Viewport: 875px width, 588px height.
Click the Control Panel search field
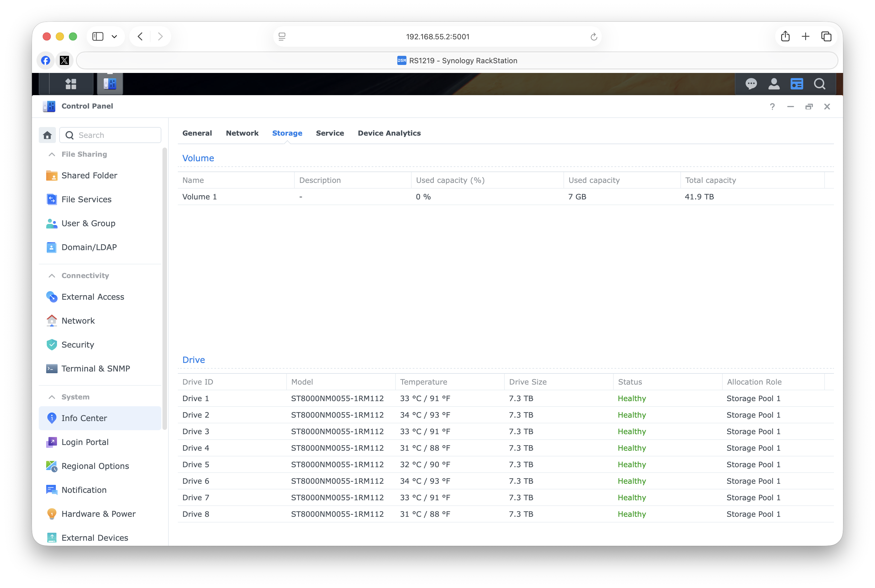pos(110,135)
